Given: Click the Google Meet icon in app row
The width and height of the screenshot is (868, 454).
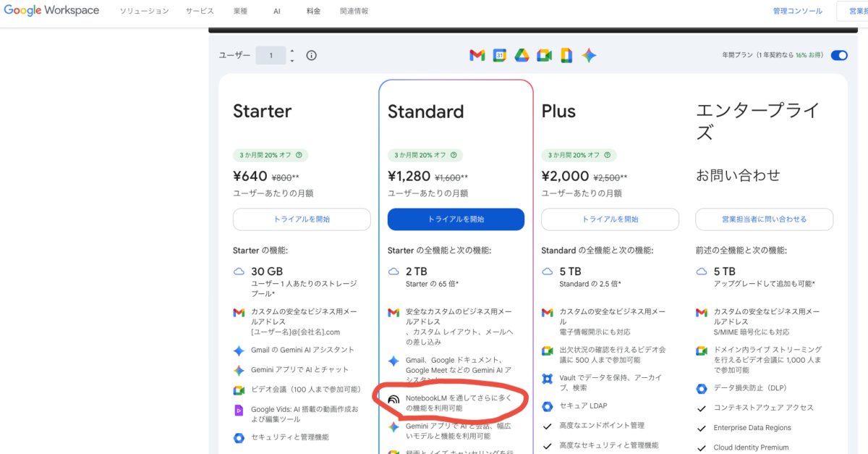Looking at the screenshot, I should (x=544, y=56).
